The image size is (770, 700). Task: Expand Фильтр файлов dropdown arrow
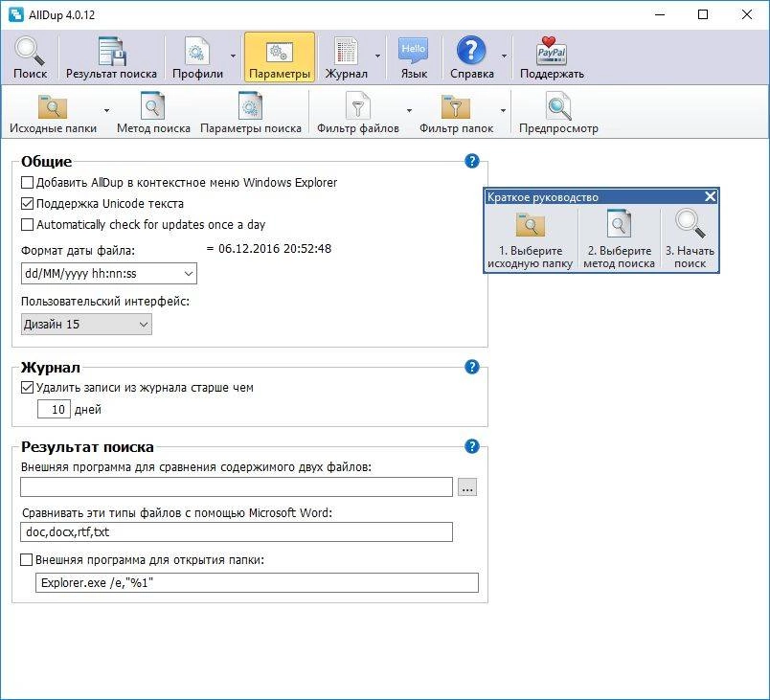click(x=409, y=111)
